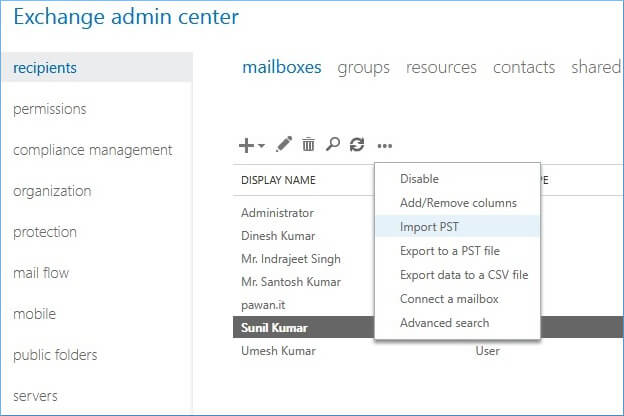624x416 pixels.
Task: Open compliance management section
Action: (92, 150)
